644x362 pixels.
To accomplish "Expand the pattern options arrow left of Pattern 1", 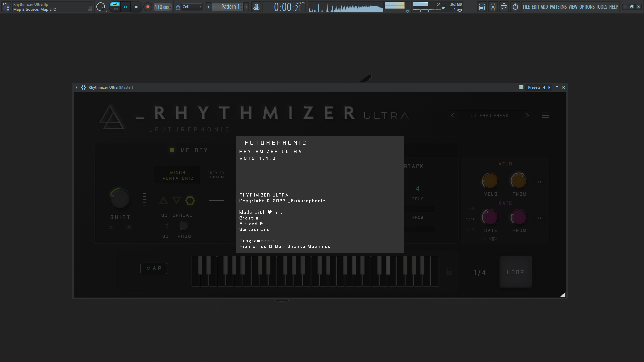I will point(208,7).
